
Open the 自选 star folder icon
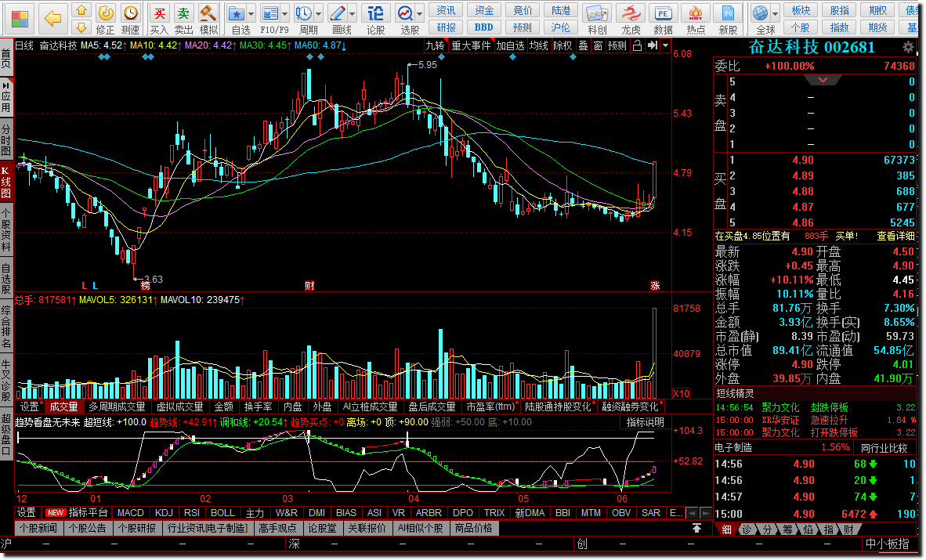tap(237, 13)
